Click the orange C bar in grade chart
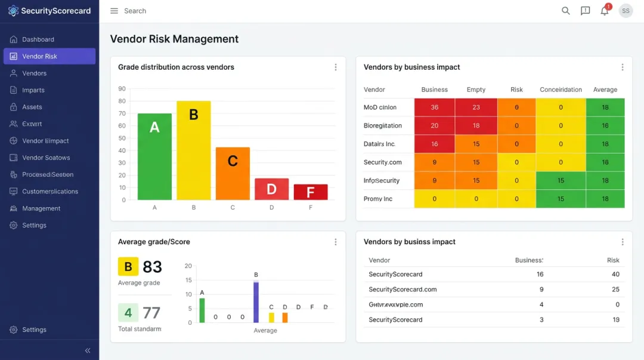The height and width of the screenshot is (360, 644). (x=233, y=174)
